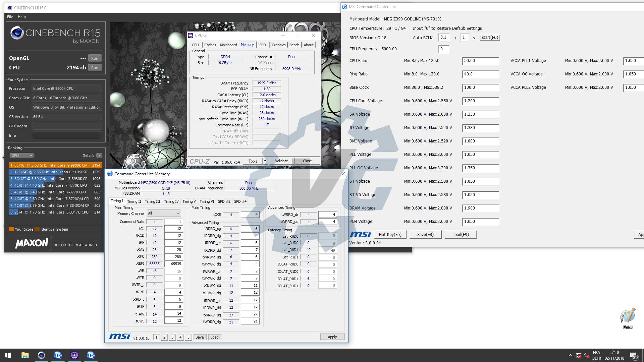The height and width of the screenshot is (362, 644).
Task: Edit Ring Ratio field showing 40.0
Action: [481, 74]
